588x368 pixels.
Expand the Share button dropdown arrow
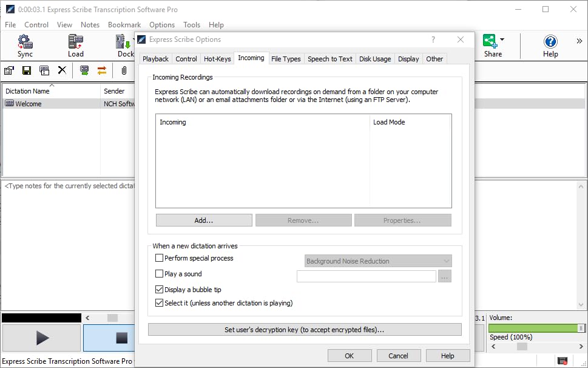click(x=502, y=40)
